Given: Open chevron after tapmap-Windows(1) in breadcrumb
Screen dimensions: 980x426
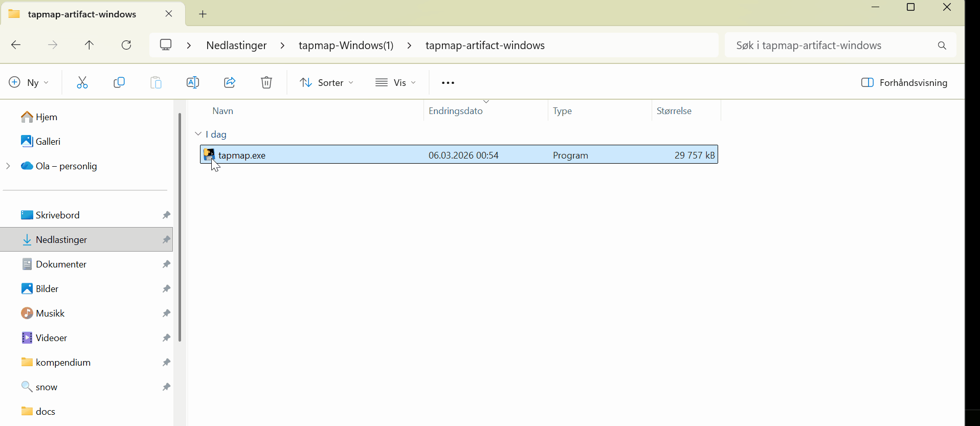Looking at the screenshot, I should (409, 45).
